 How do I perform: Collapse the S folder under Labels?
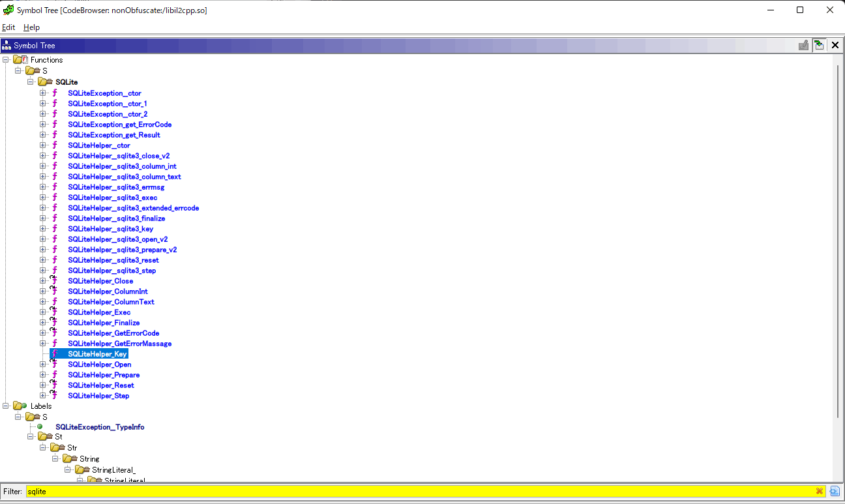18,417
